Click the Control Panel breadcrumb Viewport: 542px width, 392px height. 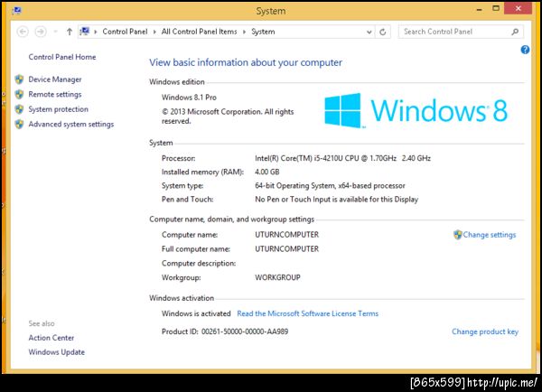coord(125,32)
